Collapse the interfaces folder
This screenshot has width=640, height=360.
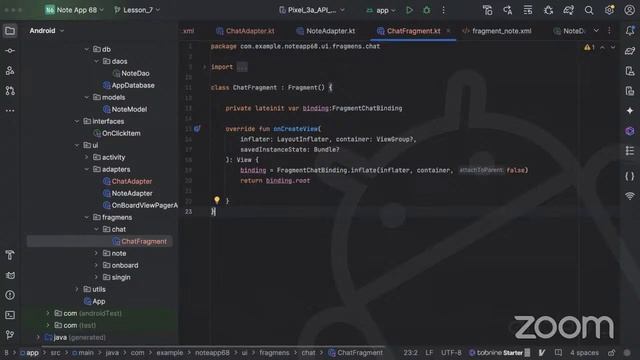click(x=77, y=121)
